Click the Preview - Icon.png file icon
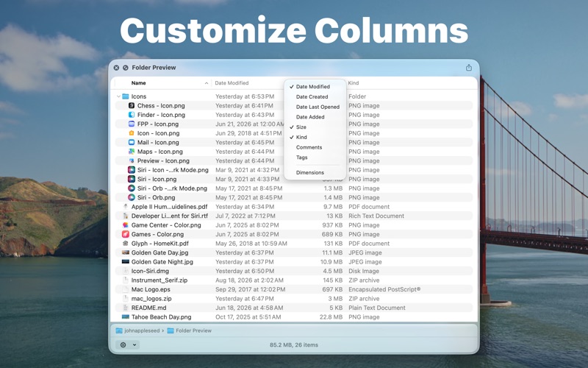Viewport: 588px width, 368px height. coord(132,160)
